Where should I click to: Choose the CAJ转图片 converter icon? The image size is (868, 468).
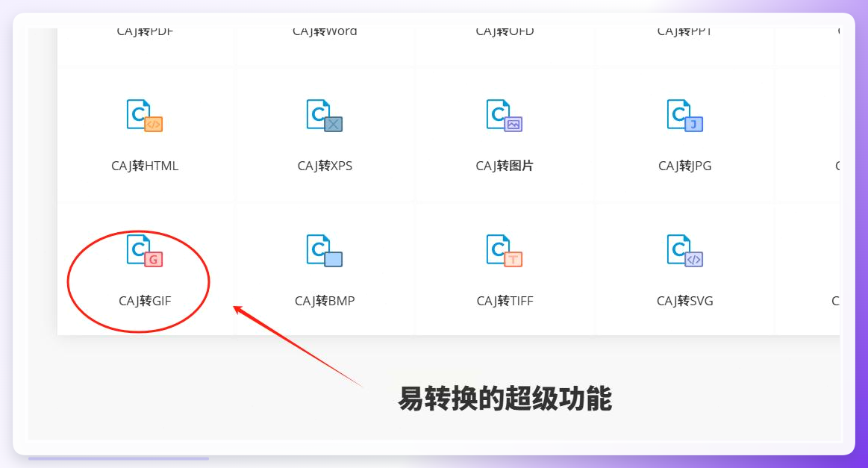pyautogui.click(x=505, y=116)
